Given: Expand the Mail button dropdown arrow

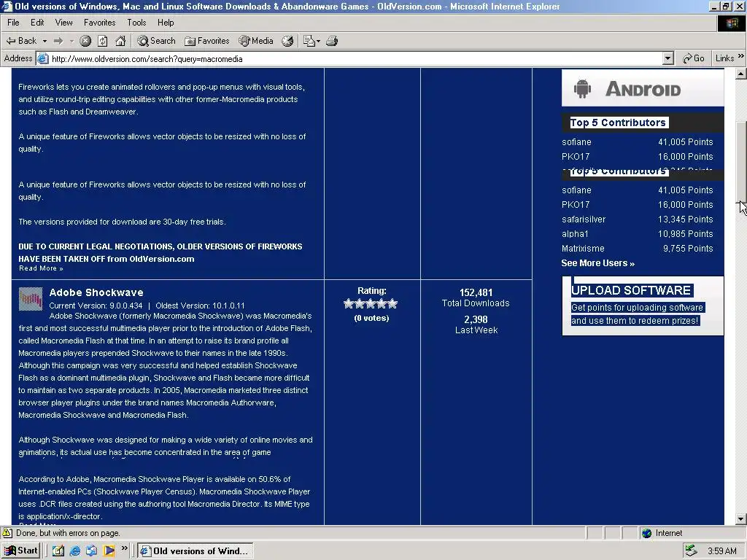Looking at the screenshot, I should pos(318,42).
